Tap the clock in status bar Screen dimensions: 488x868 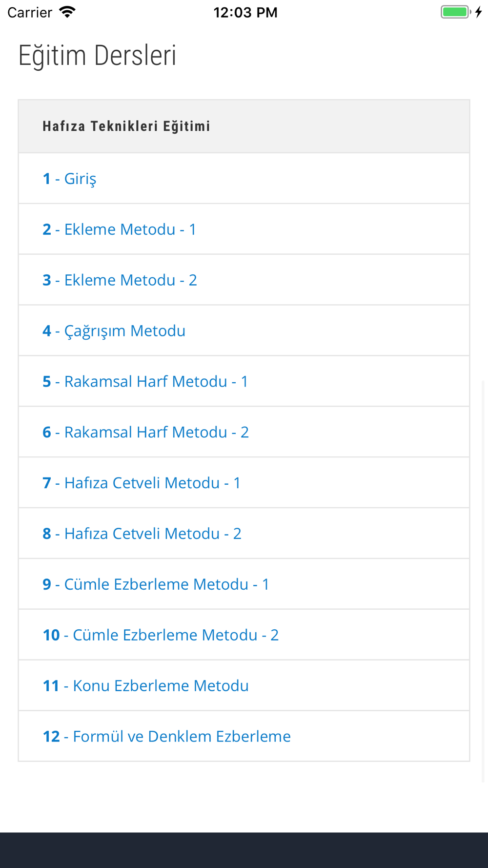point(245,12)
